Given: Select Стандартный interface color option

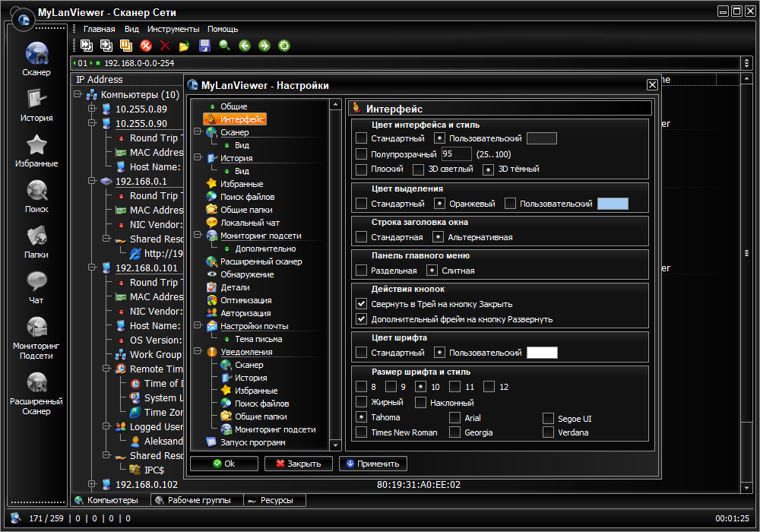Looking at the screenshot, I should point(361,138).
